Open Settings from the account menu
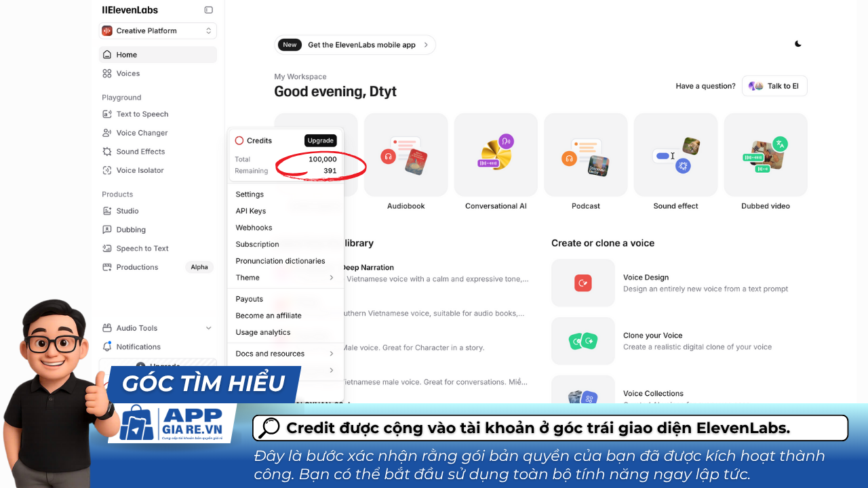This screenshot has height=488, width=868. [285, 195]
